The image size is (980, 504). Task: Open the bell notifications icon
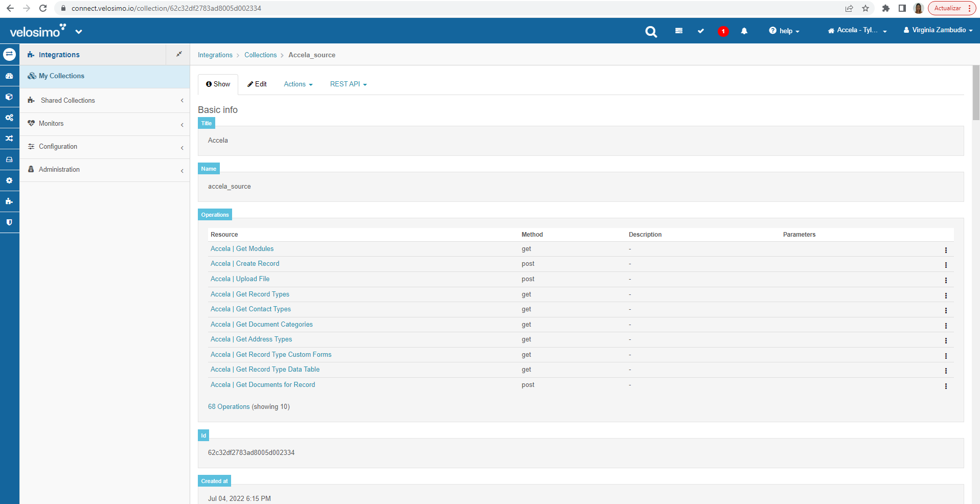[744, 31]
